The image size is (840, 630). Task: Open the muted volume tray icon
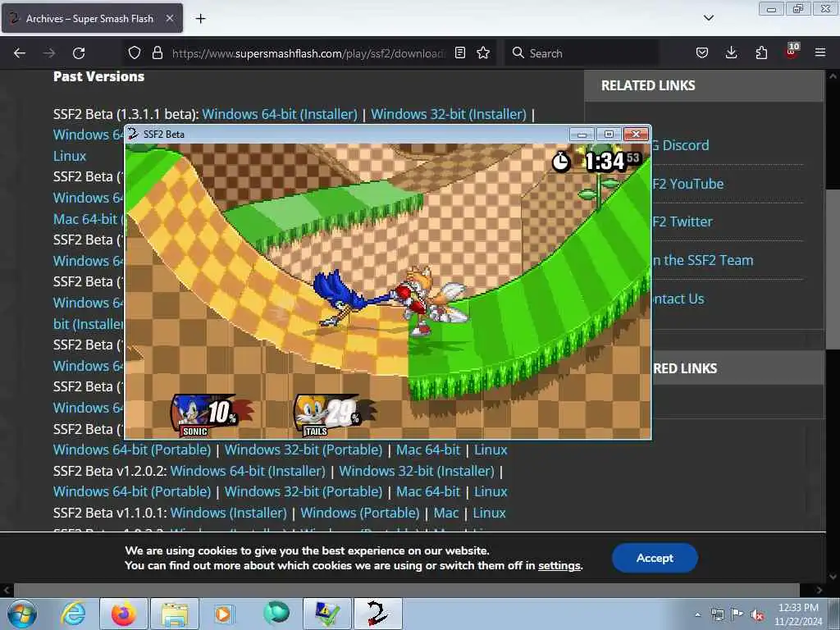tap(757, 615)
